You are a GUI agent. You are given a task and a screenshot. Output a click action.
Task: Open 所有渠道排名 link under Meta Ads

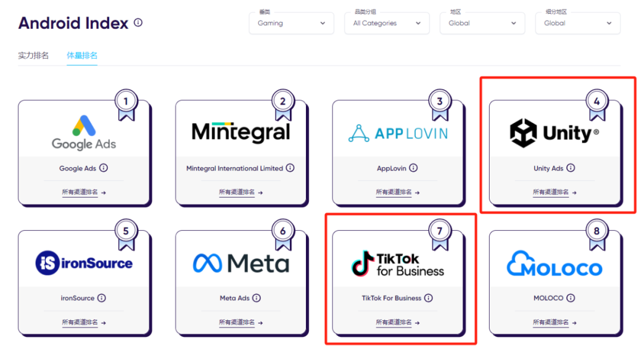(241, 323)
